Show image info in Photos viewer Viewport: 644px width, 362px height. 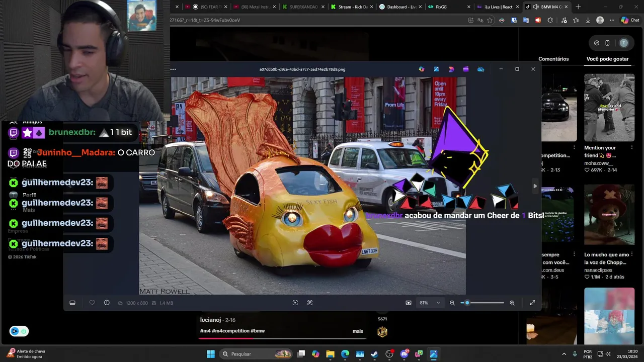click(x=107, y=303)
